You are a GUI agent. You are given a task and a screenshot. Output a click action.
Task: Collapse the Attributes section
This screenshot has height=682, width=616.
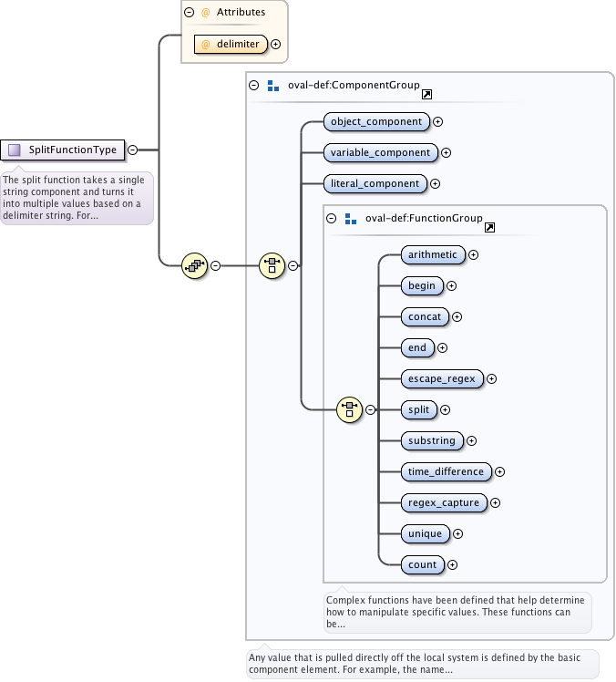(190, 13)
